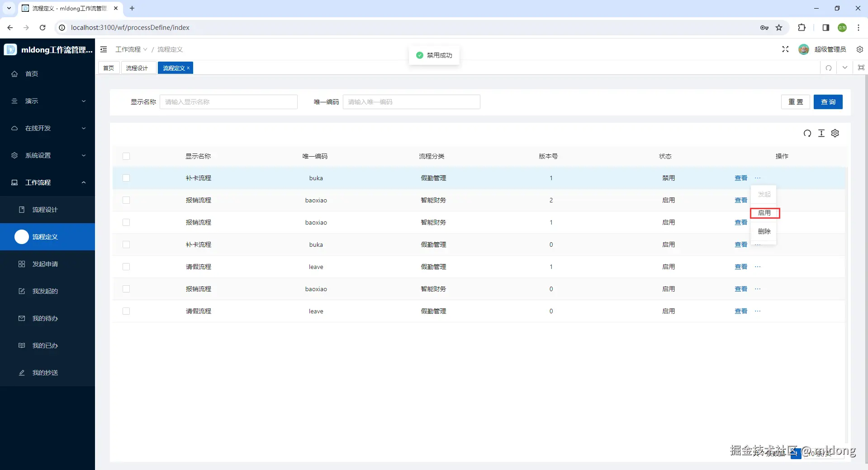Collapse the 工作流程 sidebar menu
Image resolution: width=868 pixels, height=470 pixels.
point(47,182)
